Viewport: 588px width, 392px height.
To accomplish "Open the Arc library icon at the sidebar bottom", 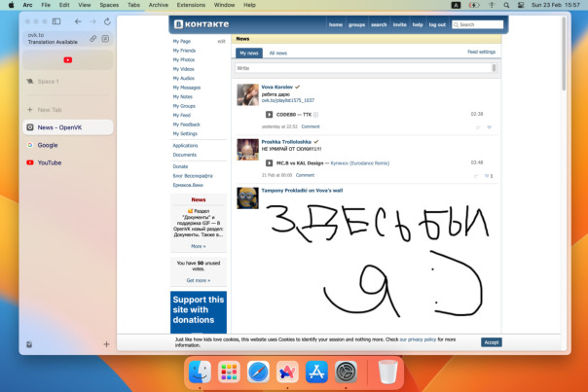I will click(x=30, y=344).
